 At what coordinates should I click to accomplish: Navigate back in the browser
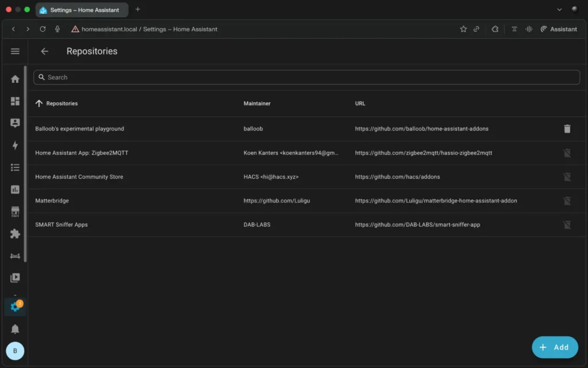coord(14,29)
